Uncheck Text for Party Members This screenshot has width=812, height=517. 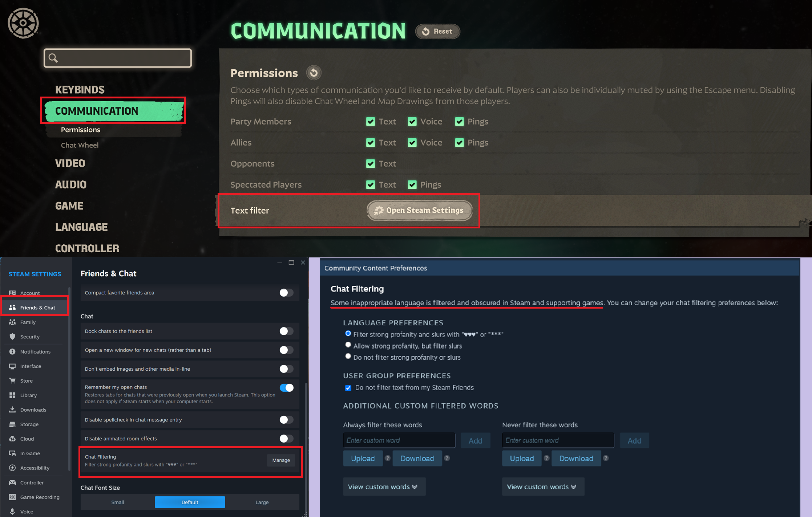[x=371, y=122]
